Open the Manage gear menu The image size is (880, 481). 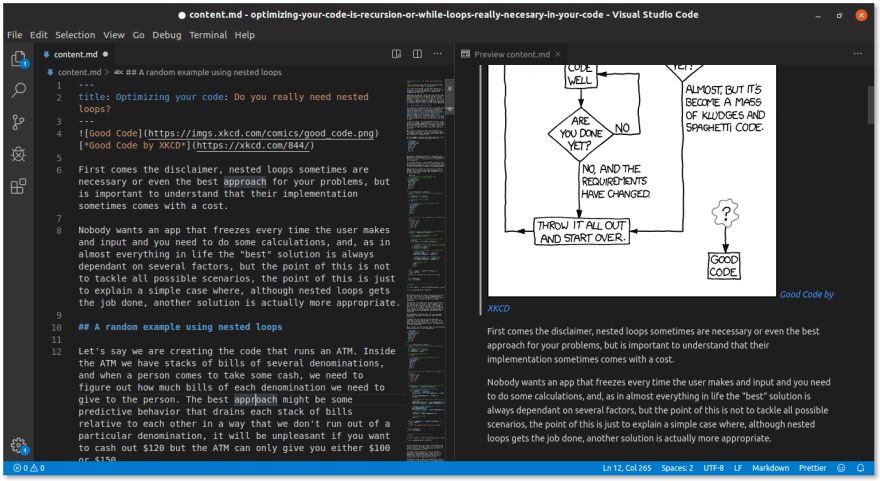click(19, 446)
